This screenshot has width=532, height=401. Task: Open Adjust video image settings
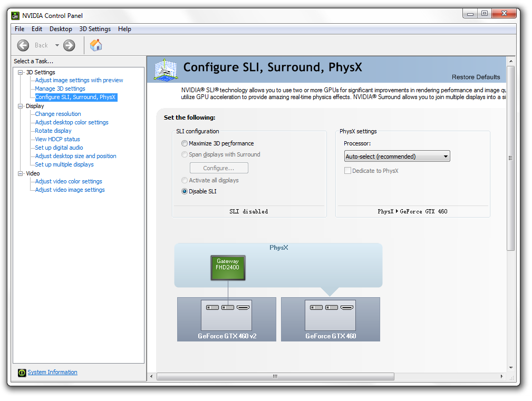point(70,190)
